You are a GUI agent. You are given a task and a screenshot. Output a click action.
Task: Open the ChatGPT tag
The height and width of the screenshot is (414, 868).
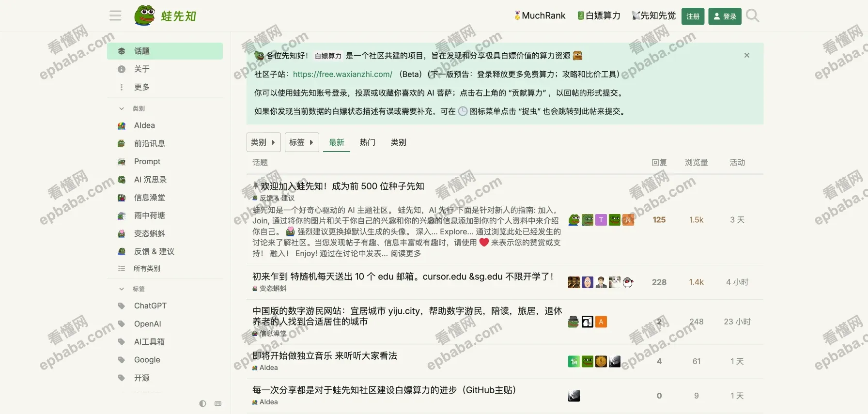coord(165,306)
